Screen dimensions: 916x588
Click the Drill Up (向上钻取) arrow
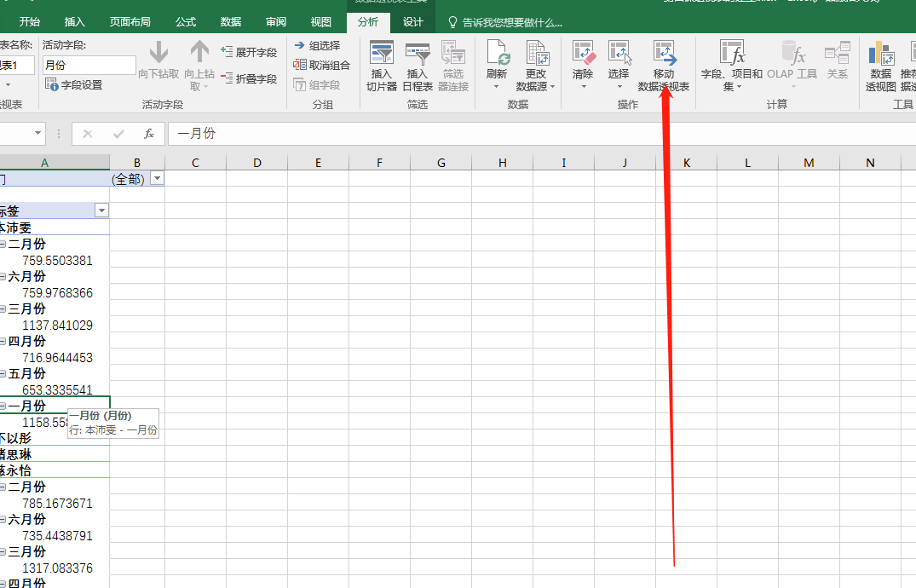click(x=199, y=53)
